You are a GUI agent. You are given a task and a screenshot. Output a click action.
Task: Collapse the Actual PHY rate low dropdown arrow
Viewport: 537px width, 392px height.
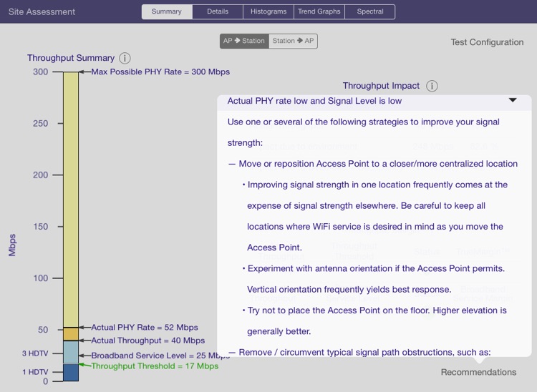click(x=513, y=100)
